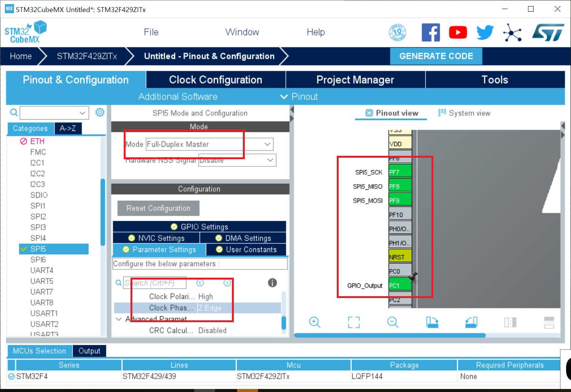Zoom in the pinout view
571x392 pixels.
coord(315,322)
